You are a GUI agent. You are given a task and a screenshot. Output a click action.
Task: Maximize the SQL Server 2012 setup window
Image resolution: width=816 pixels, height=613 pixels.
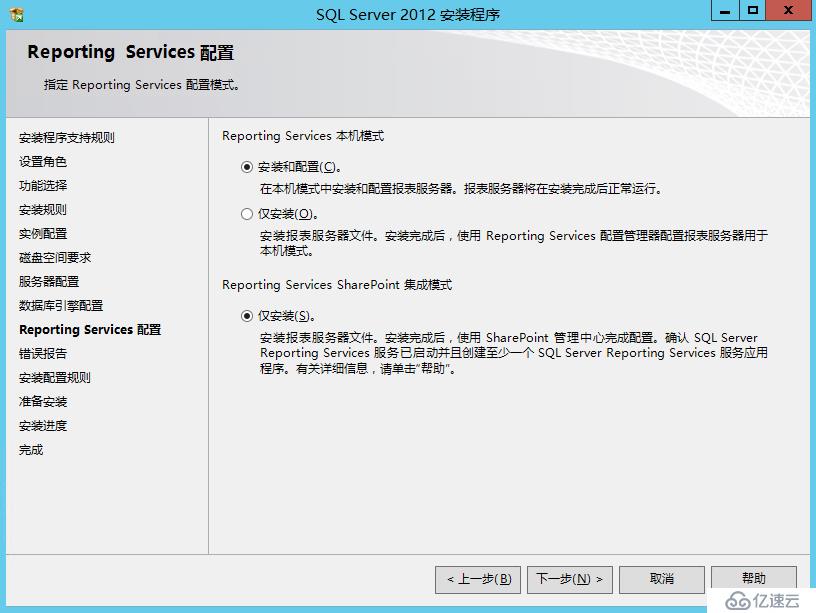(753, 10)
